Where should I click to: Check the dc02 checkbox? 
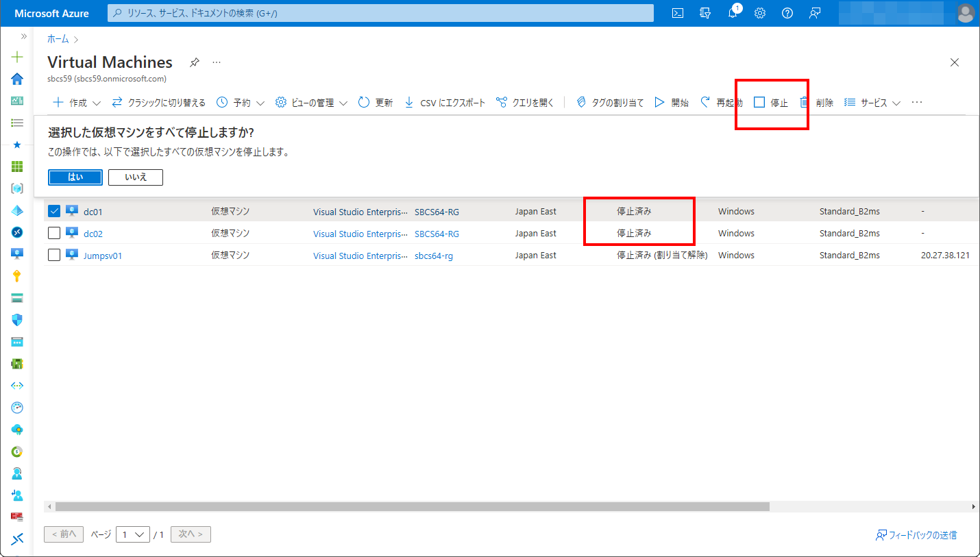point(54,233)
